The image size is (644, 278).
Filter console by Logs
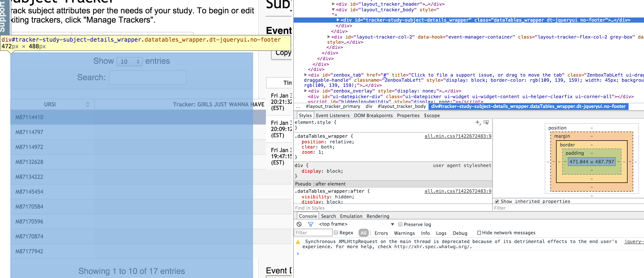(x=441, y=233)
